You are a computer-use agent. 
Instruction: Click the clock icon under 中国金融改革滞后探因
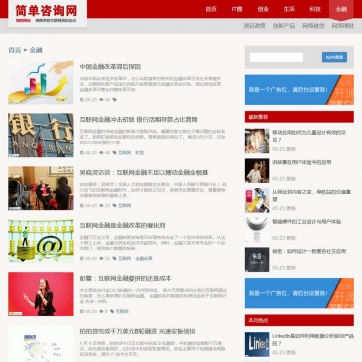click(x=82, y=100)
